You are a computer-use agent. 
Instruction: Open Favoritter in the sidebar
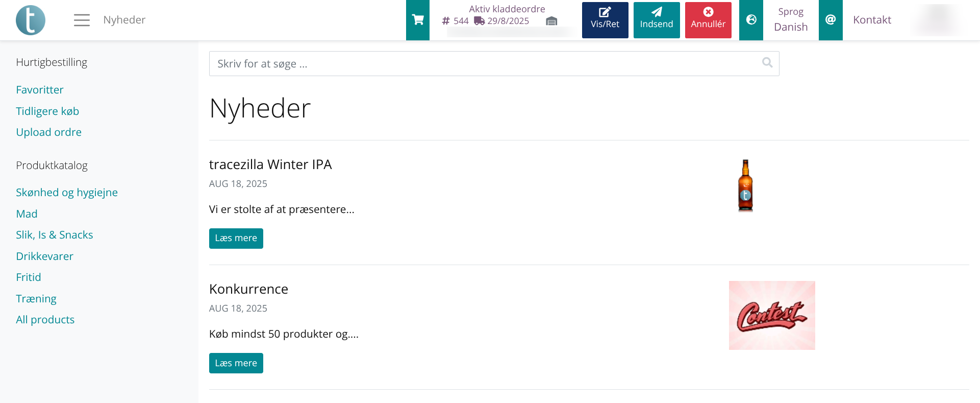click(x=40, y=90)
